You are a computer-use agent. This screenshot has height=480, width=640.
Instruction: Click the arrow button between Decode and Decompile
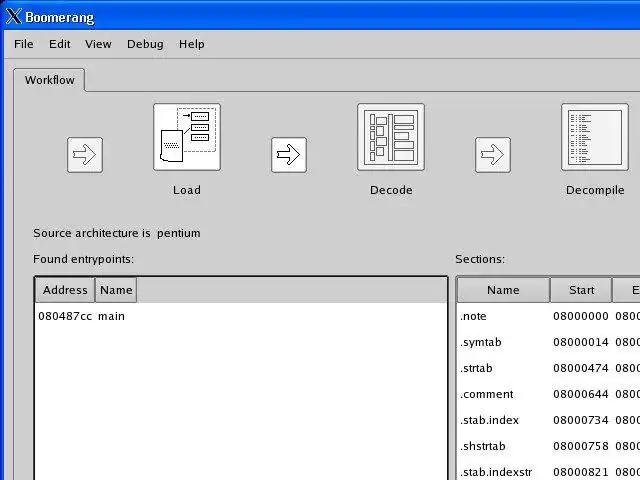click(x=493, y=155)
